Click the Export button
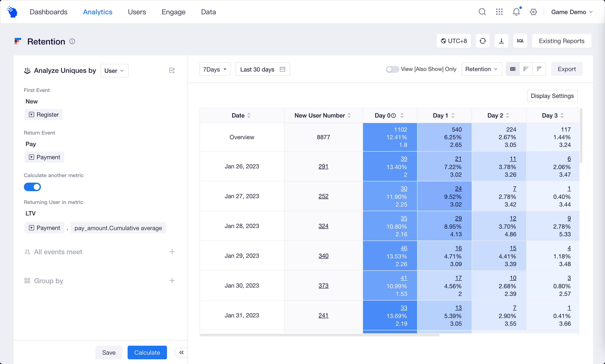 pos(567,69)
